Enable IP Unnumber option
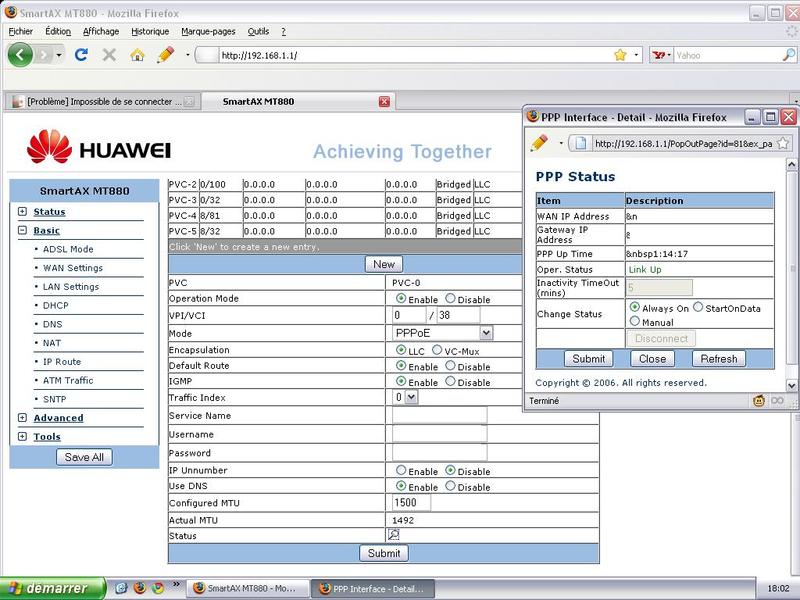Screen dimensions: 800x600 coord(401,470)
